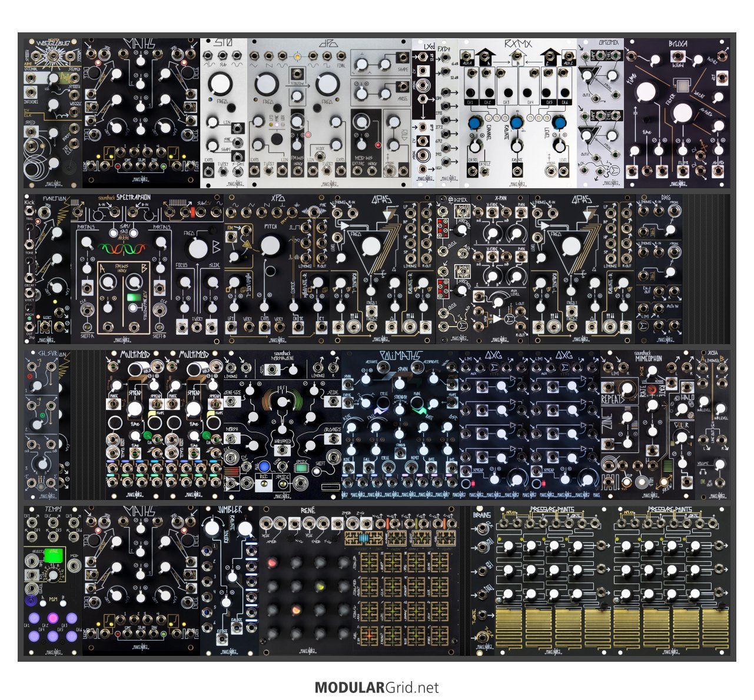Open the MODULARGrid.net logo link
The height and width of the screenshot is (700, 754).
tap(377, 687)
